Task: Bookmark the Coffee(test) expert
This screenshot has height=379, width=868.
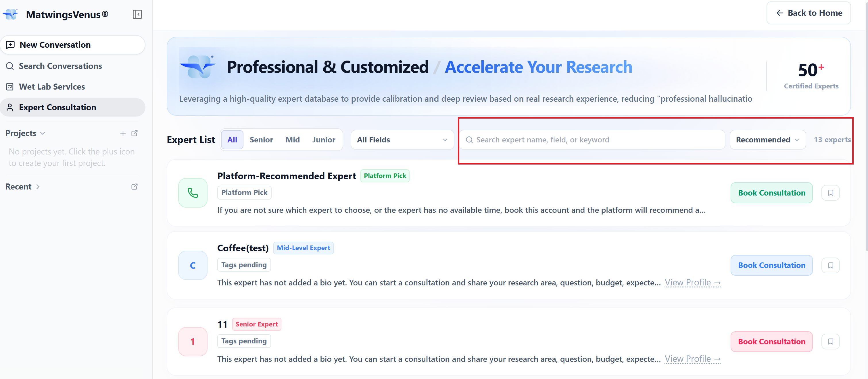Action: [831, 265]
